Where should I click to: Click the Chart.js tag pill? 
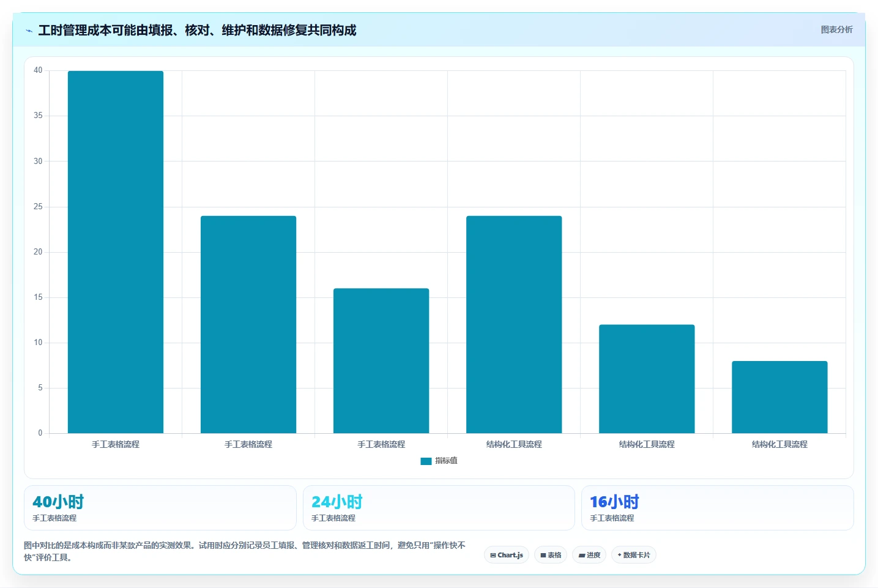coord(507,555)
